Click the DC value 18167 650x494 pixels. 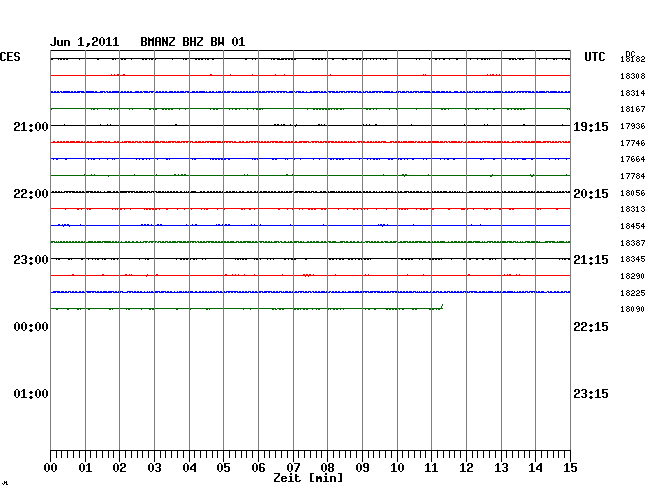pyautogui.click(x=633, y=109)
